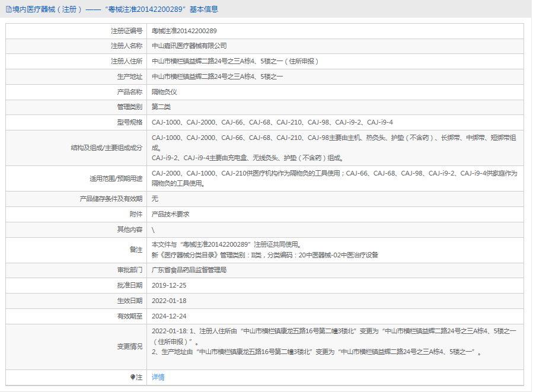The height and width of the screenshot is (392, 533).
Task: Select the change entry starting 2、生产地址由
Action: coord(317,352)
